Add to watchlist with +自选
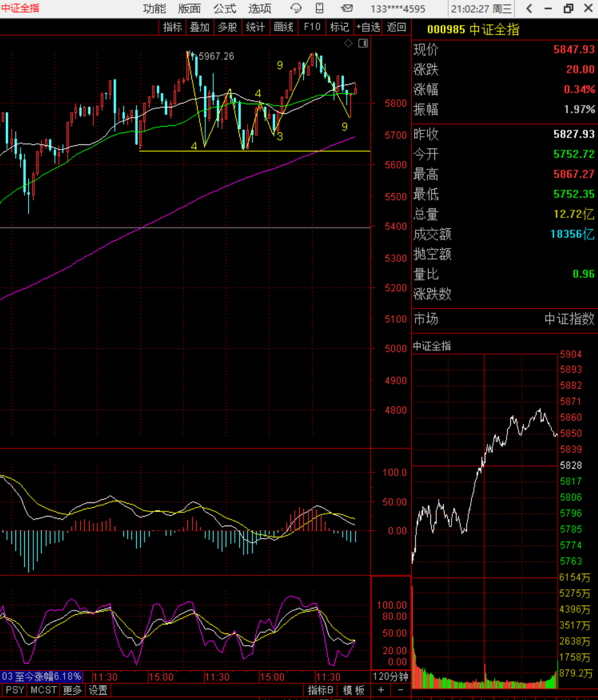This screenshot has height=700, width=598. (368, 27)
